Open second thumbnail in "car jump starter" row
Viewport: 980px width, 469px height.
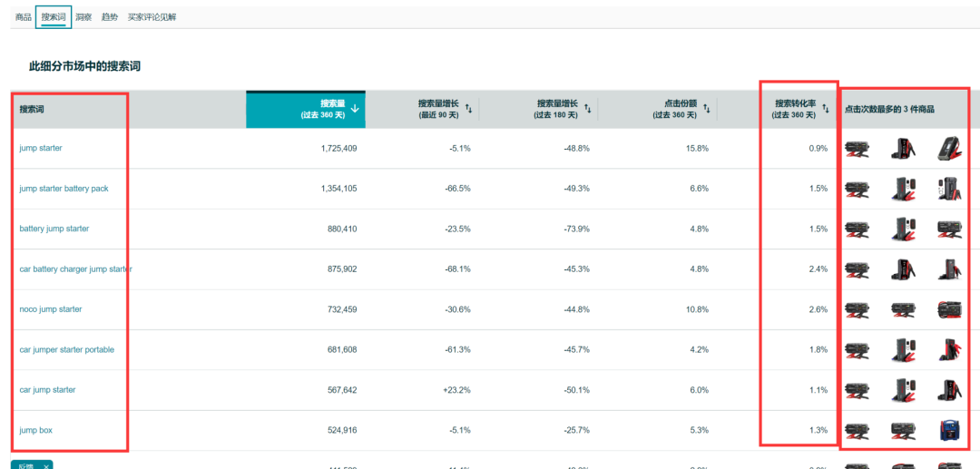[x=903, y=390]
